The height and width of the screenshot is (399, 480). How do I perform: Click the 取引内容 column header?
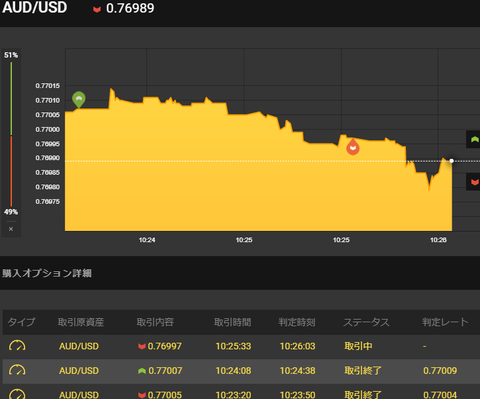pos(155,322)
